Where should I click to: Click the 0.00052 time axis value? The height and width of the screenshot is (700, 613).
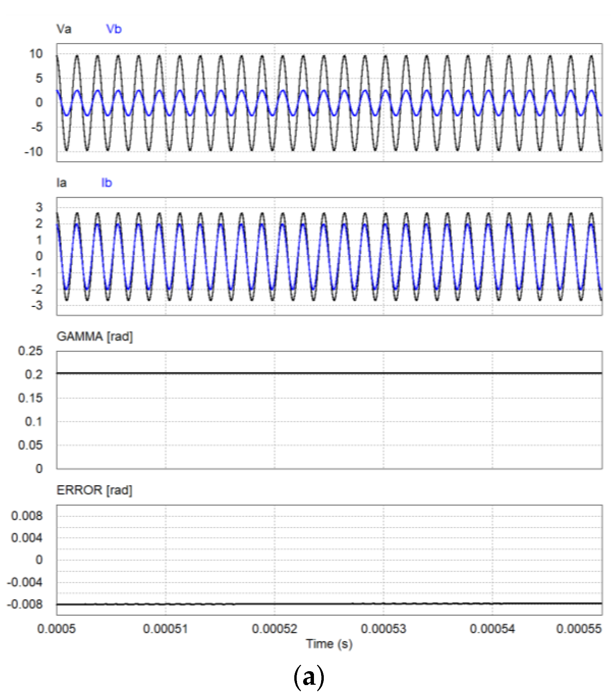(274, 628)
